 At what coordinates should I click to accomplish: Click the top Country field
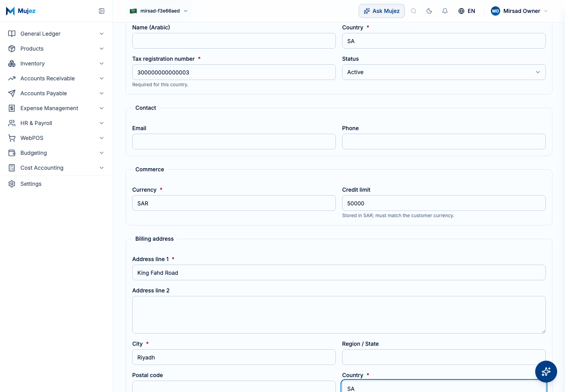coord(444,41)
